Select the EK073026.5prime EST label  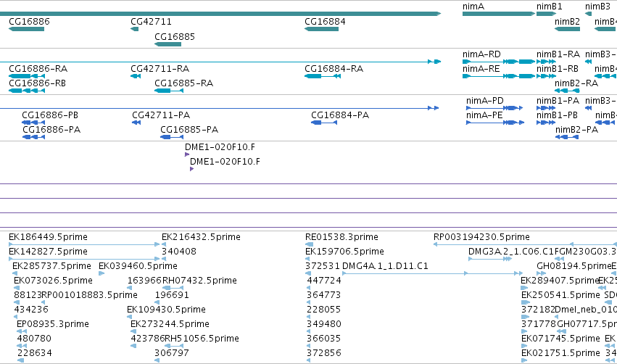(x=53, y=281)
